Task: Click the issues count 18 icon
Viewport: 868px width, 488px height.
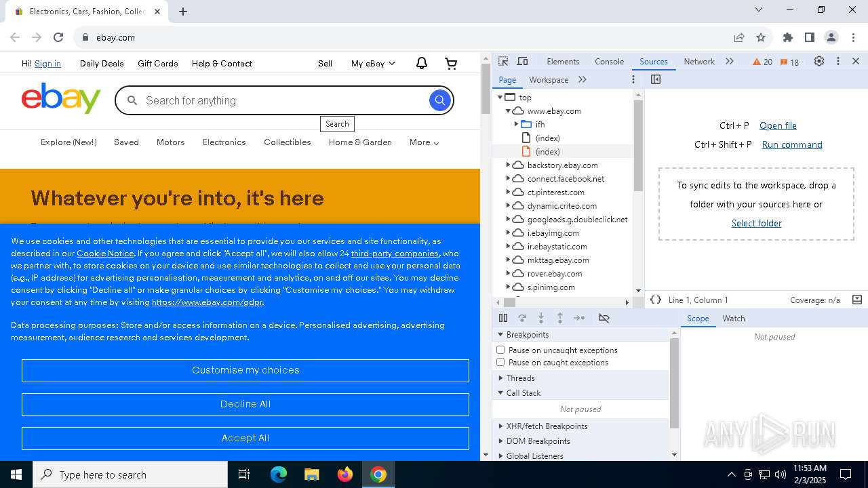Action: click(x=789, y=62)
